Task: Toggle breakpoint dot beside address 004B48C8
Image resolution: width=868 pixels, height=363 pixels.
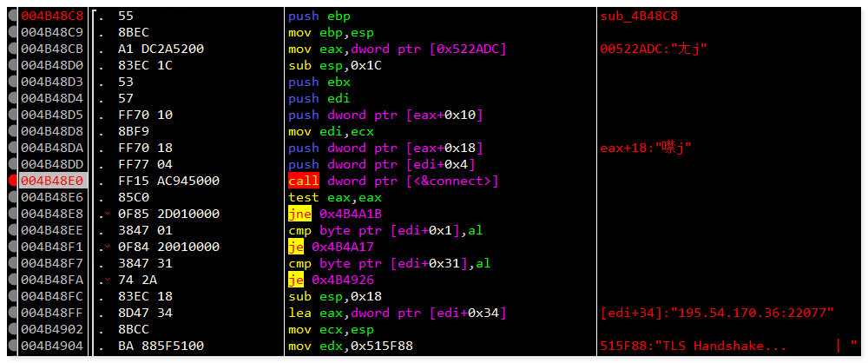Action: point(11,16)
